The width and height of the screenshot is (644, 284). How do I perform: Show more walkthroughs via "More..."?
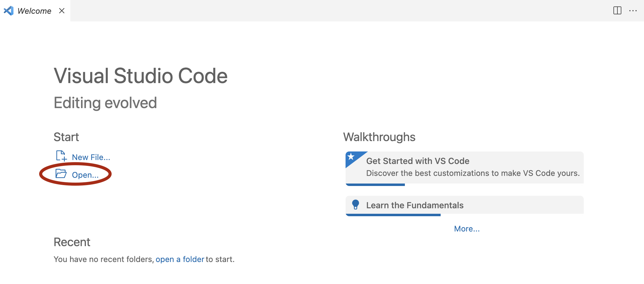[x=467, y=229]
